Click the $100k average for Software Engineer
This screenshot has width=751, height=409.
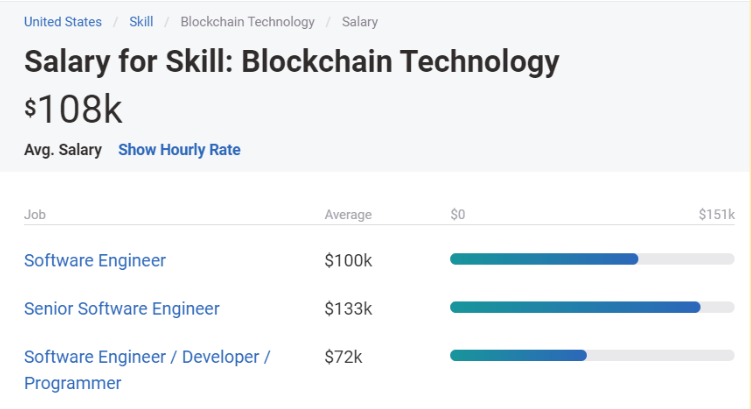(348, 260)
